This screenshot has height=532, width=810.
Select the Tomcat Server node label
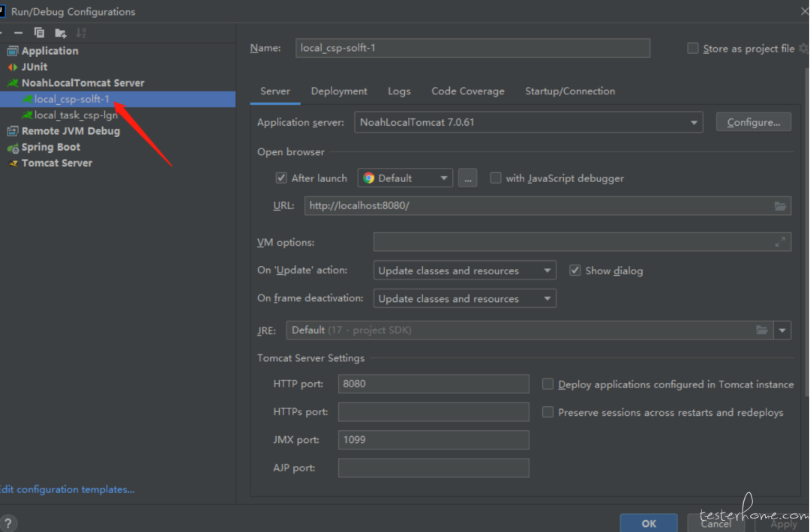pyautogui.click(x=57, y=163)
